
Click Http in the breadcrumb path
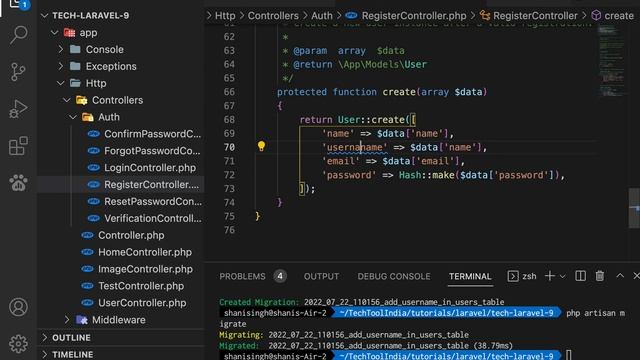tap(225, 16)
